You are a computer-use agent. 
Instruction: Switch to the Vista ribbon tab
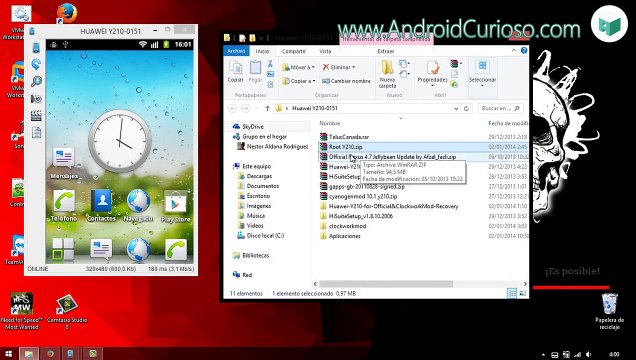click(x=325, y=51)
